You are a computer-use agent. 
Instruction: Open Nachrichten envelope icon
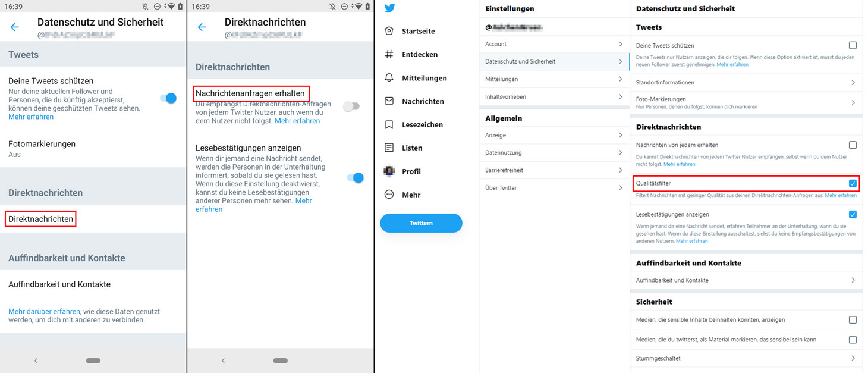coord(389,101)
